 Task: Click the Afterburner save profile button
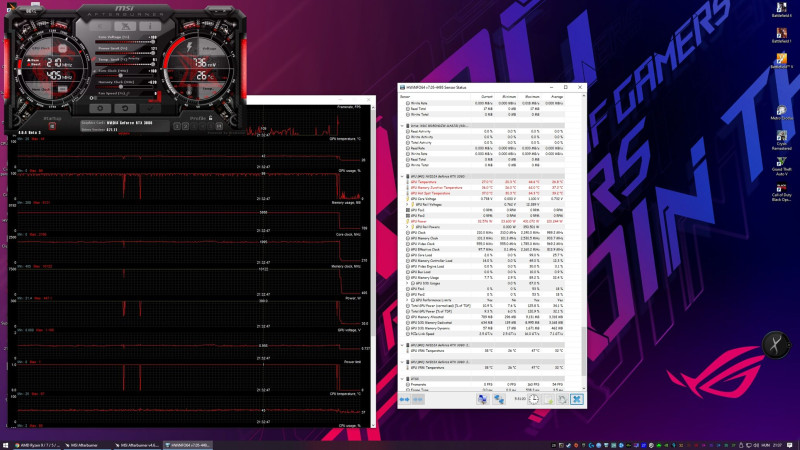[x=219, y=126]
